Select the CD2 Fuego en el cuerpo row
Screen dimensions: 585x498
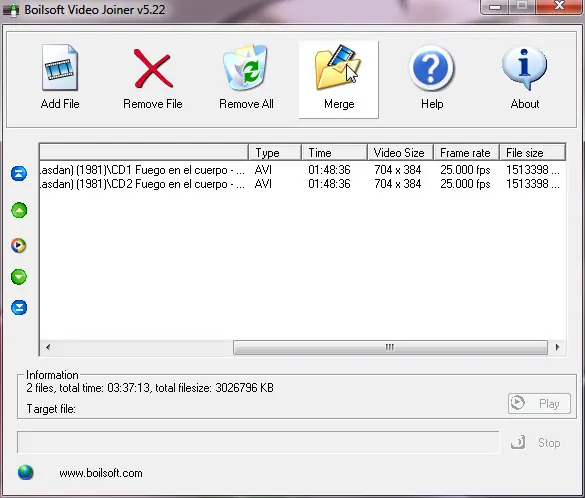pos(302,184)
